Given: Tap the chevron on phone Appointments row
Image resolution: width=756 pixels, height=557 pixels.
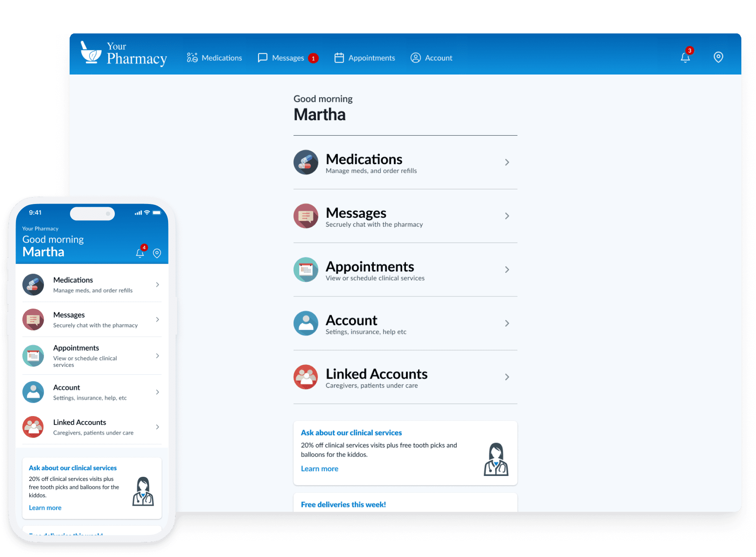Looking at the screenshot, I should (x=158, y=356).
